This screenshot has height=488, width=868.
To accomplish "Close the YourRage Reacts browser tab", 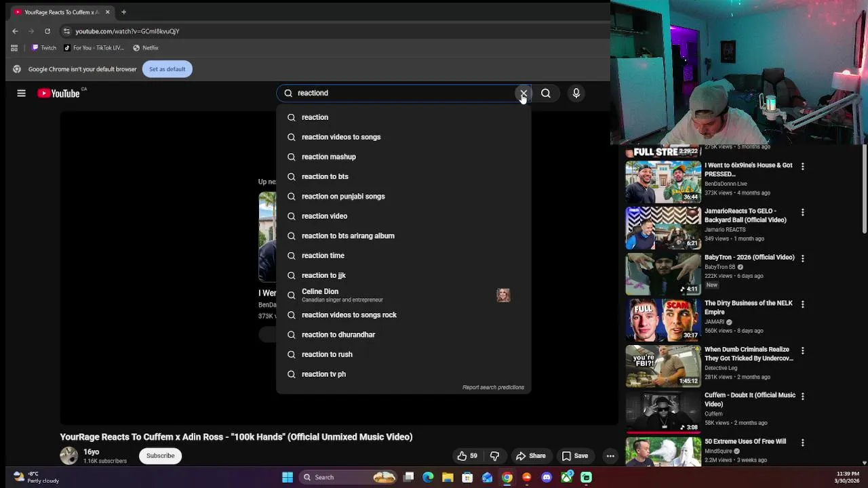I will click(x=107, y=12).
